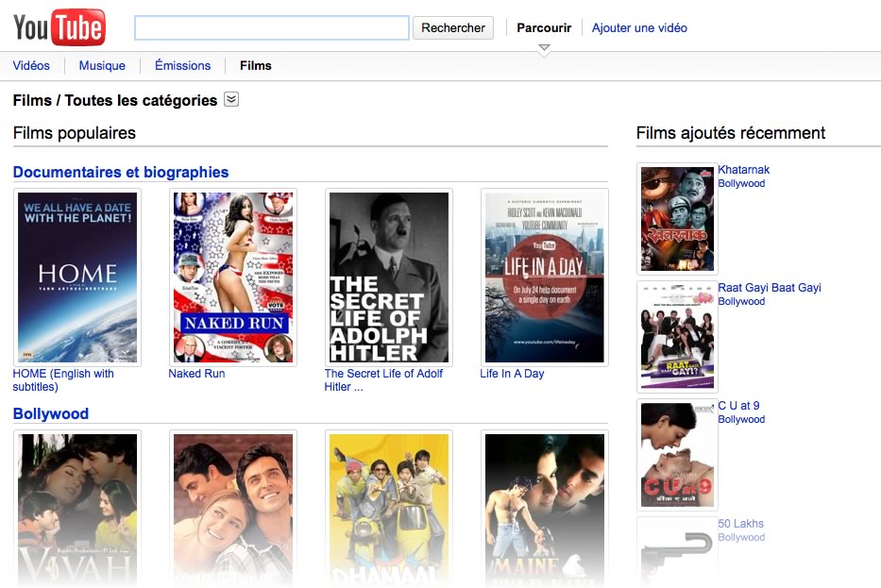Open the Raat Gayi Baat Gayi thumbnail
Image resolution: width=881 pixels, height=588 pixels.
(677, 337)
